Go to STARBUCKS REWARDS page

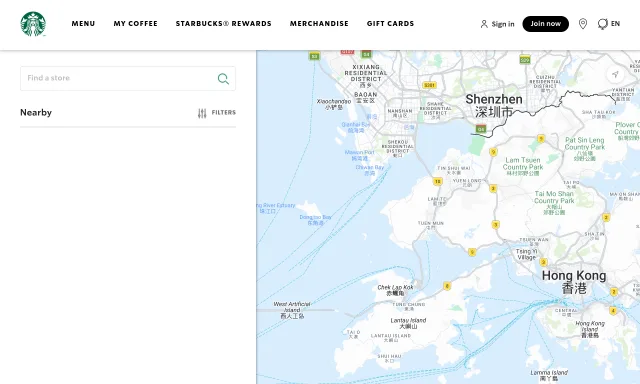point(224,24)
